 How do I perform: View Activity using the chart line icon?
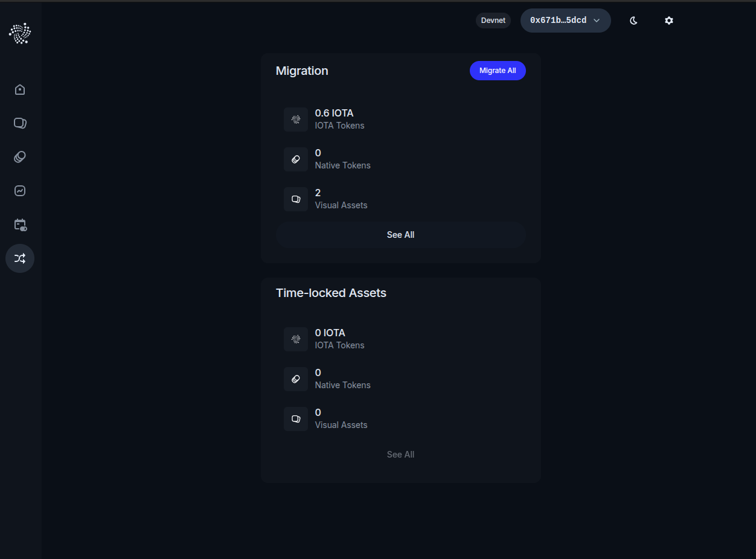click(19, 190)
